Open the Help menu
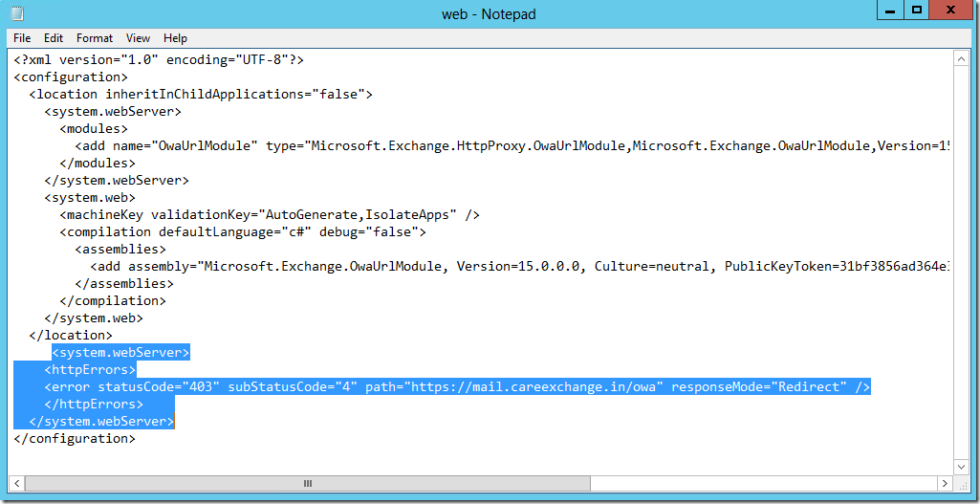This screenshot has height=504, width=980. (x=175, y=38)
